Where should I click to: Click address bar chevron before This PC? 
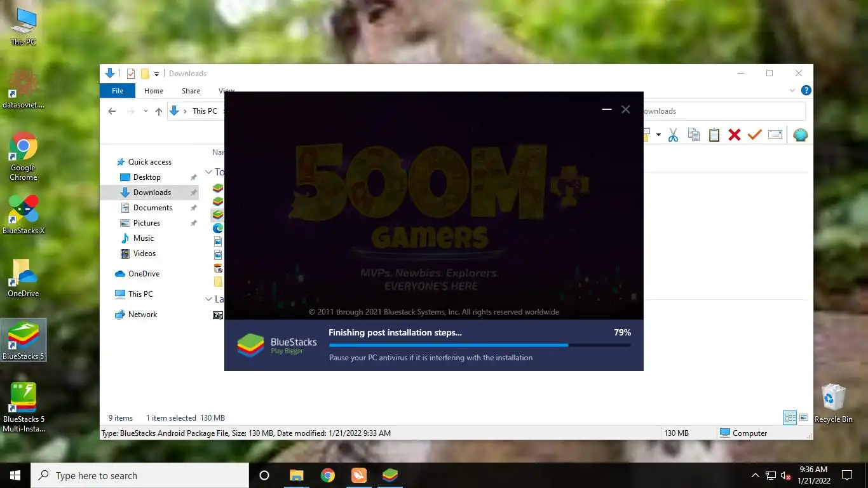(186, 111)
